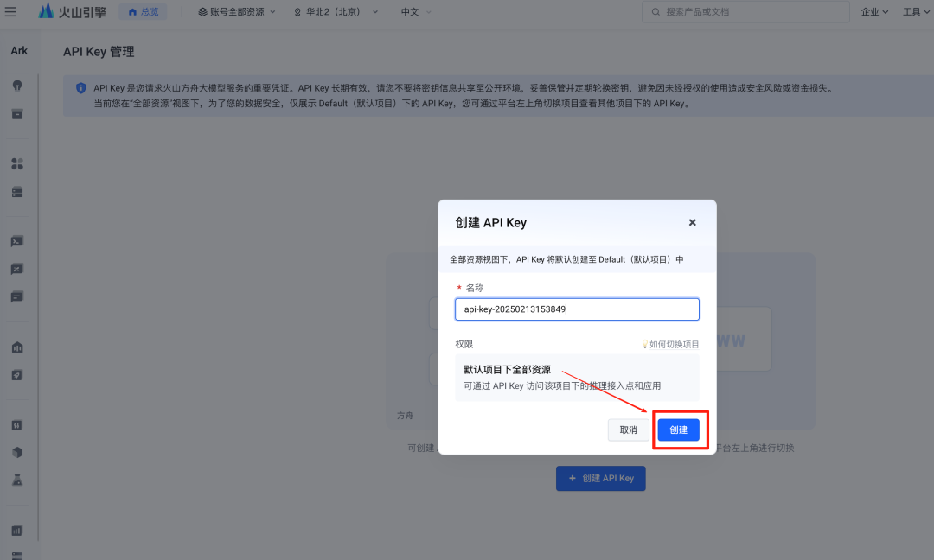Open the message bubble with lines sidebar icon
This screenshot has width=934, height=560.
click(x=17, y=297)
